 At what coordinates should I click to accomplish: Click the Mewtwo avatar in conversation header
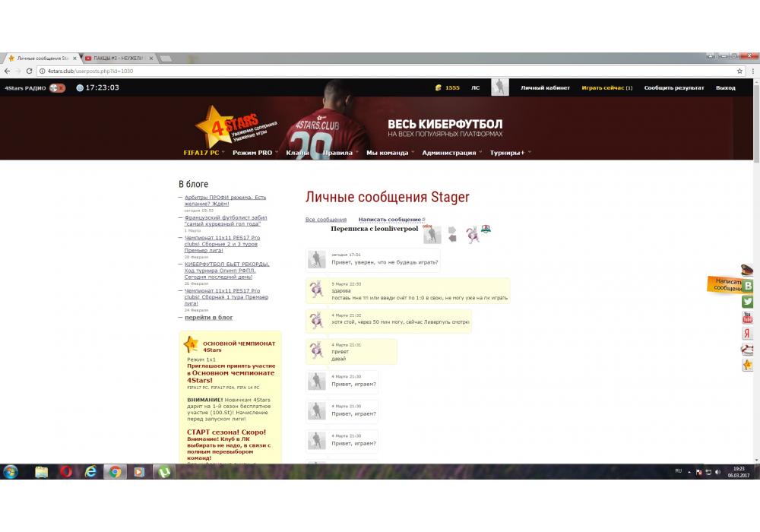click(x=473, y=235)
